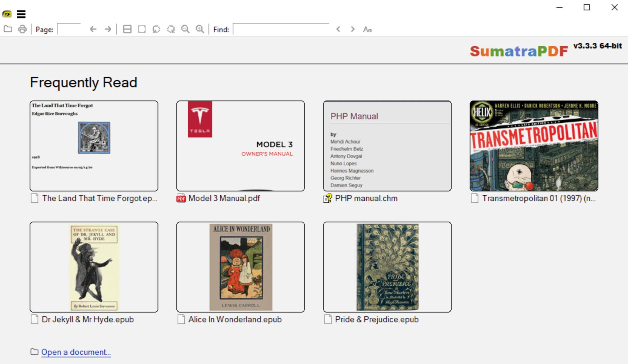This screenshot has height=364, width=628.
Task: Rotate the page right
Action: point(171,29)
